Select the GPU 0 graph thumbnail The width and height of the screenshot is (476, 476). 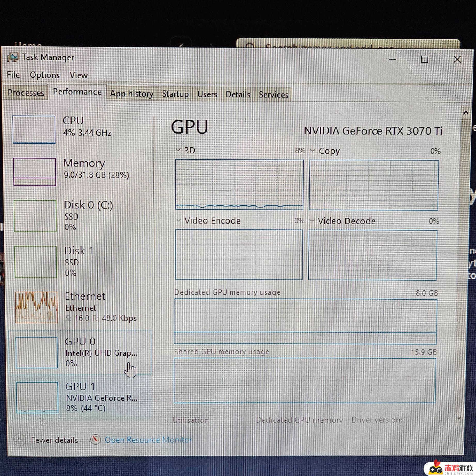tap(37, 353)
